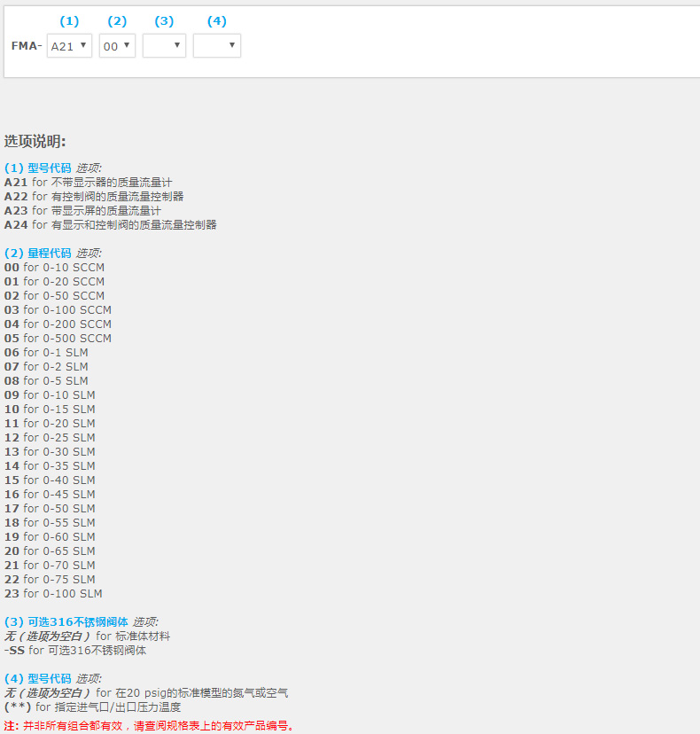Expand the empty fourth option dropdown
This screenshot has height=734, width=700.
[x=216, y=46]
